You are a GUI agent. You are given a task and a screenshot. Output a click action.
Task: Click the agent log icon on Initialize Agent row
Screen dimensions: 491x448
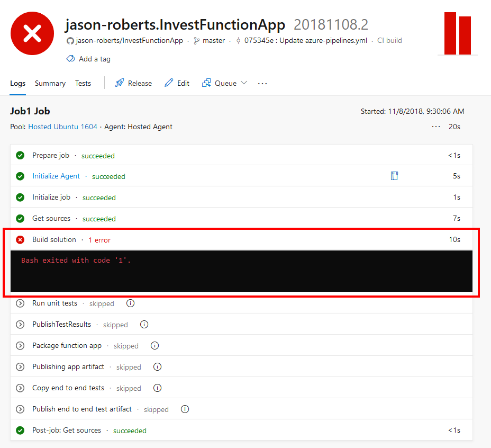click(x=394, y=175)
